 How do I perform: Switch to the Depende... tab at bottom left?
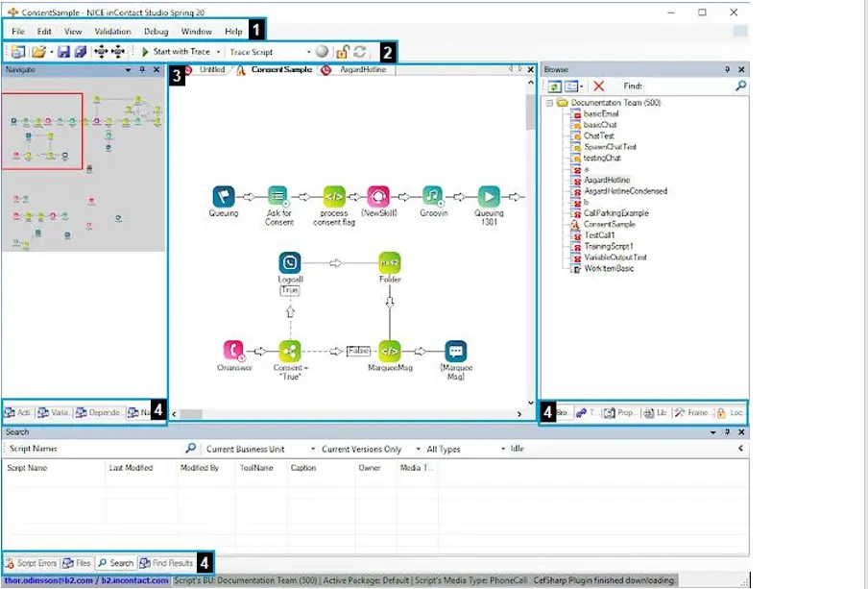(99, 413)
